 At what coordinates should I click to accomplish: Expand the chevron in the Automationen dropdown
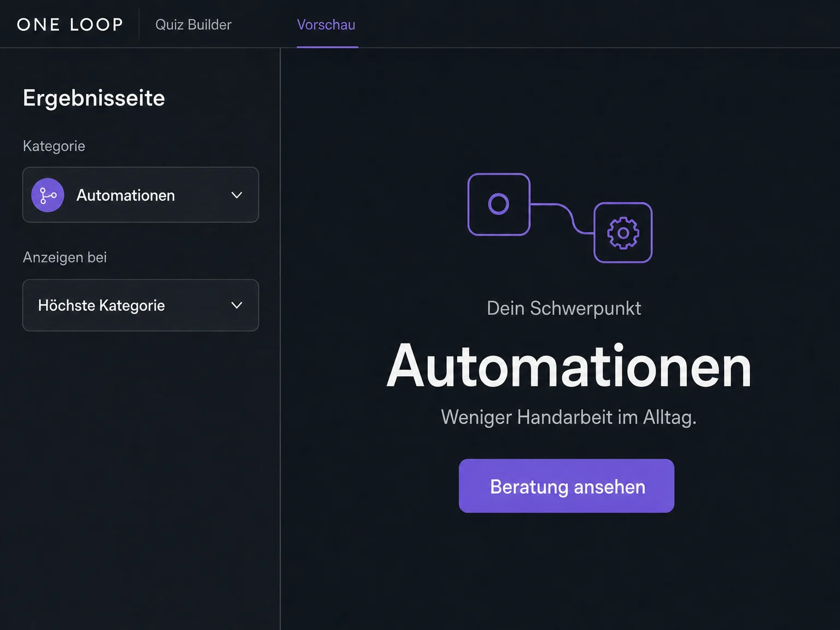(x=237, y=195)
